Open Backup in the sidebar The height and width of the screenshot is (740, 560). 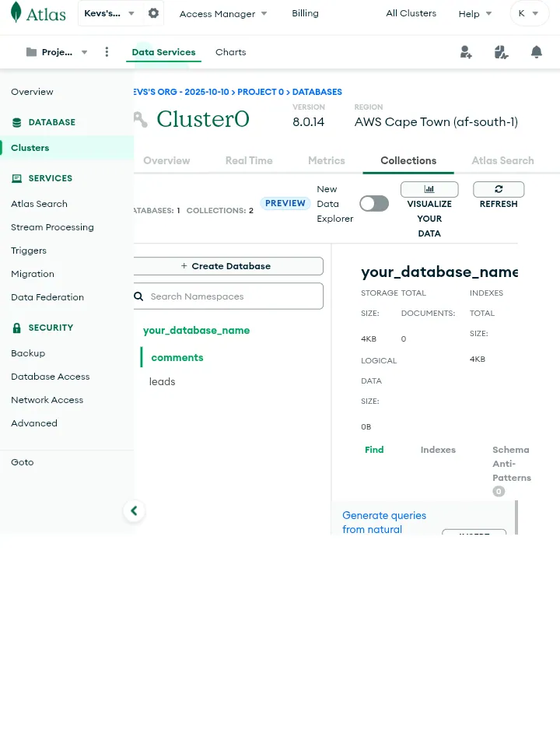coord(28,353)
